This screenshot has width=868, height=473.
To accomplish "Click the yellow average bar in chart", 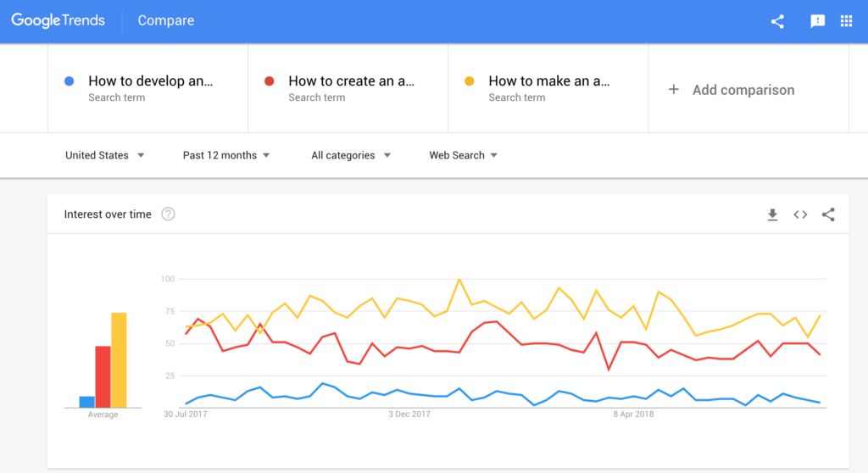I will [119, 360].
